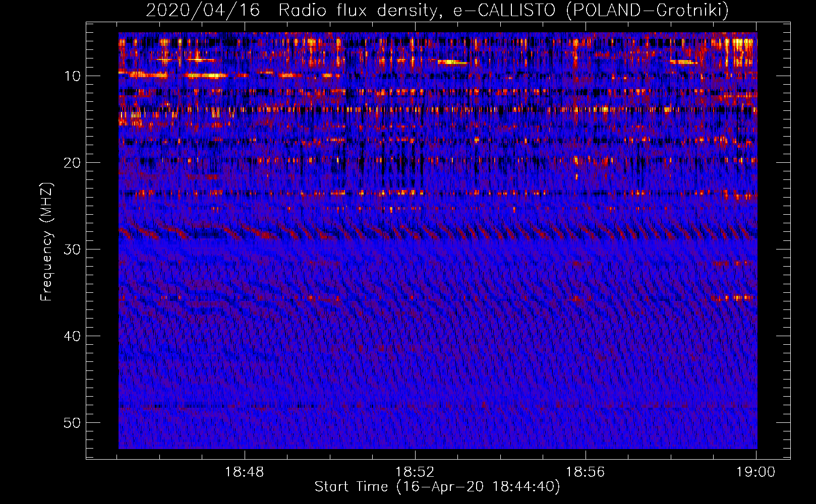
Task: Click the '20' frequency tick label
Action: tap(72, 163)
